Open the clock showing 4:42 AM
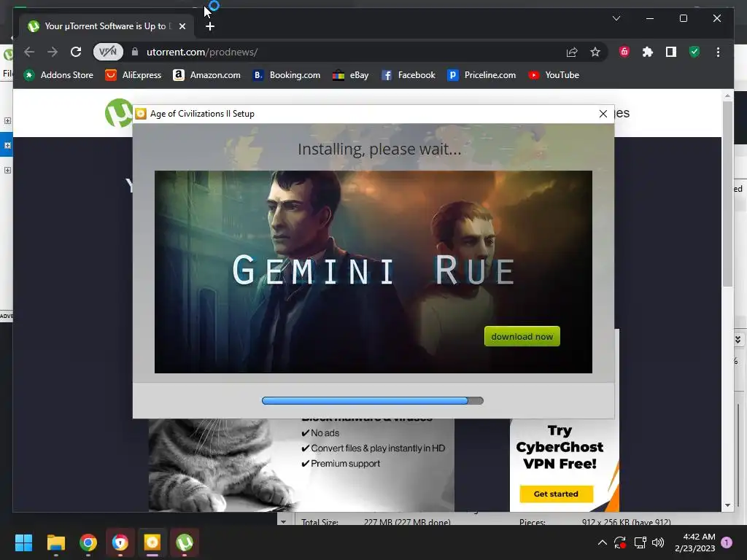Viewport: 747px width, 560px height. point(695,542)
